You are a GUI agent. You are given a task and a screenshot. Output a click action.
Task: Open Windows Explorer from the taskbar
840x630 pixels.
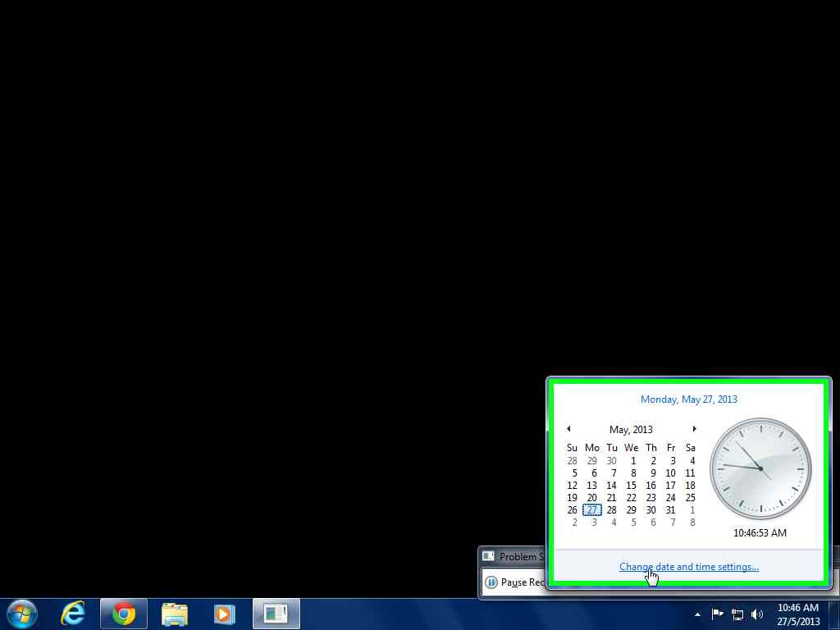tap(175, 613)
